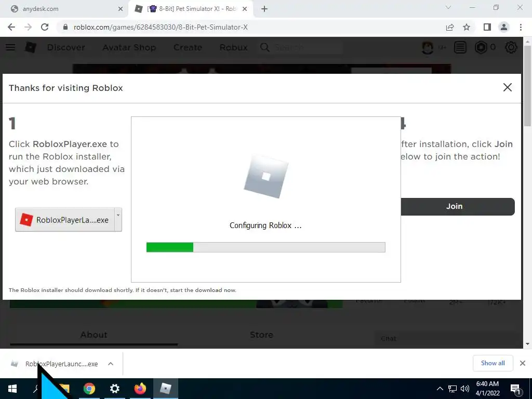Click the RobloxPlayerLauncher.exe button in dialog

coord(65,220)
